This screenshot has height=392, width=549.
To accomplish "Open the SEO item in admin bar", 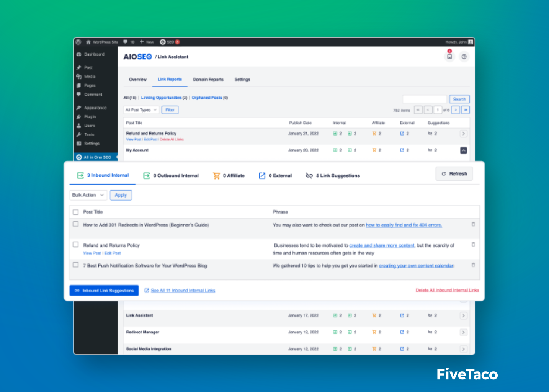I will click(170, 42).
